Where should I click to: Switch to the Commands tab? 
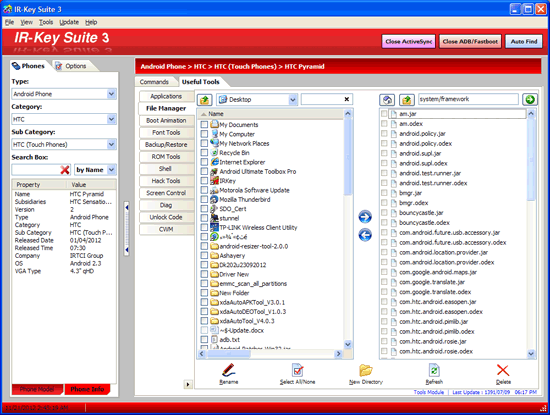(x=154, y=82)
